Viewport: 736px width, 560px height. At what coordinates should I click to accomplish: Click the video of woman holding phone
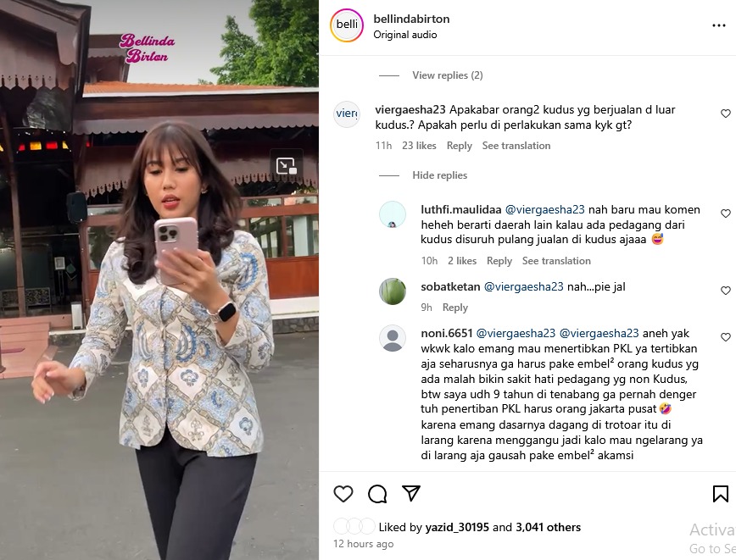[159, 280]
